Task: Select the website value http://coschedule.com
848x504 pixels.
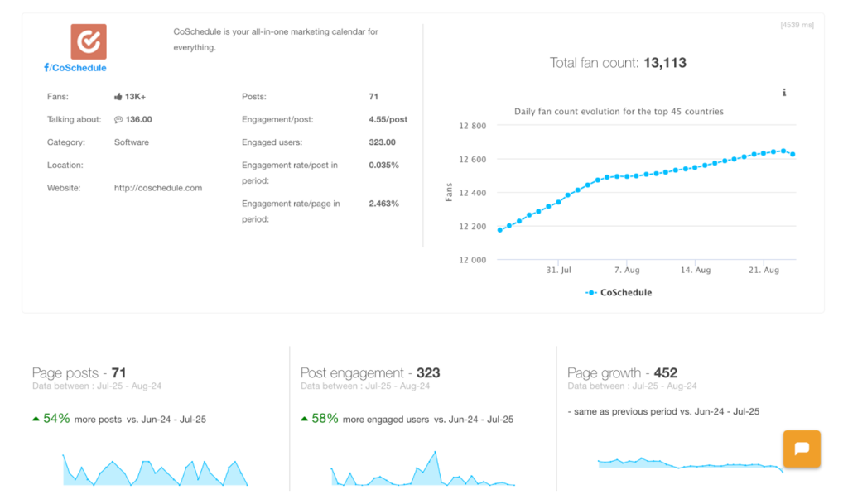Action: click(x=158, y=187)
